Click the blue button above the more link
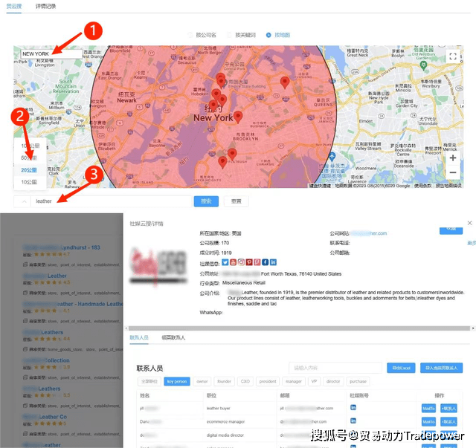The height and width of the screenshot is (448, 476). point(451,230)
